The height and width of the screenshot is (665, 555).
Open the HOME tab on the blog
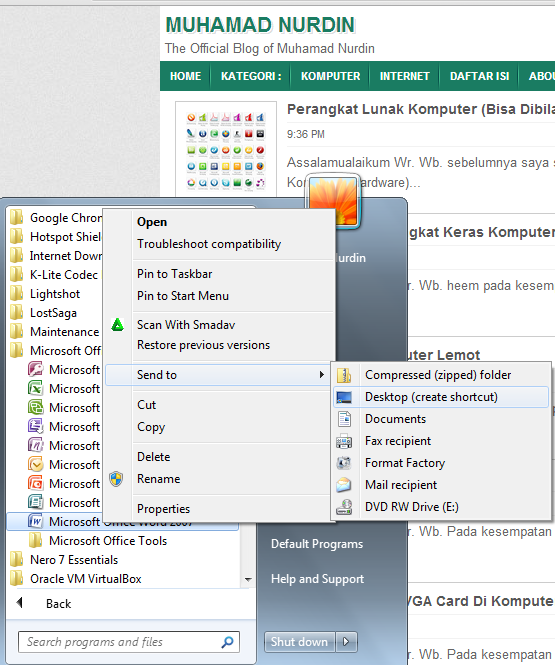pyautogui.click(x=185, y=76)
